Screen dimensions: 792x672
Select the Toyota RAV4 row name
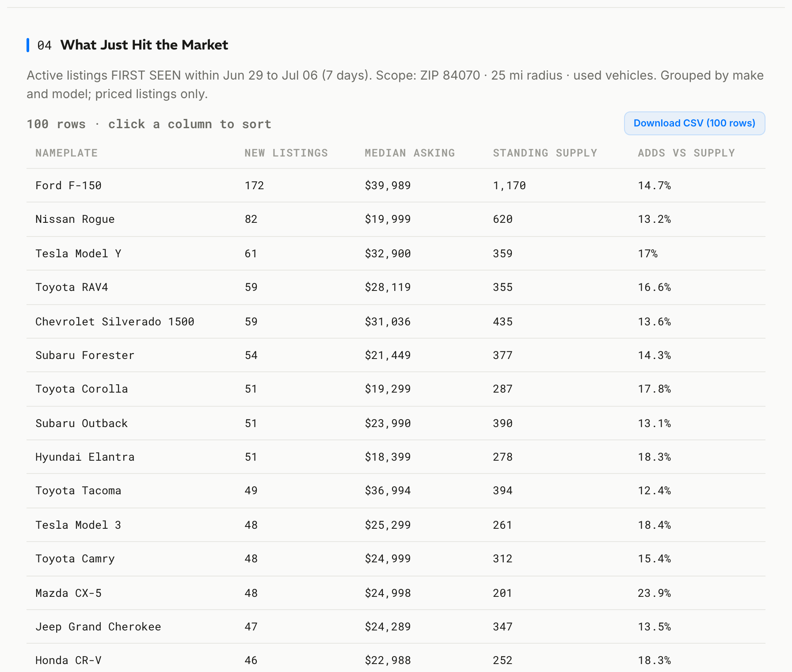tap(72, 287)
